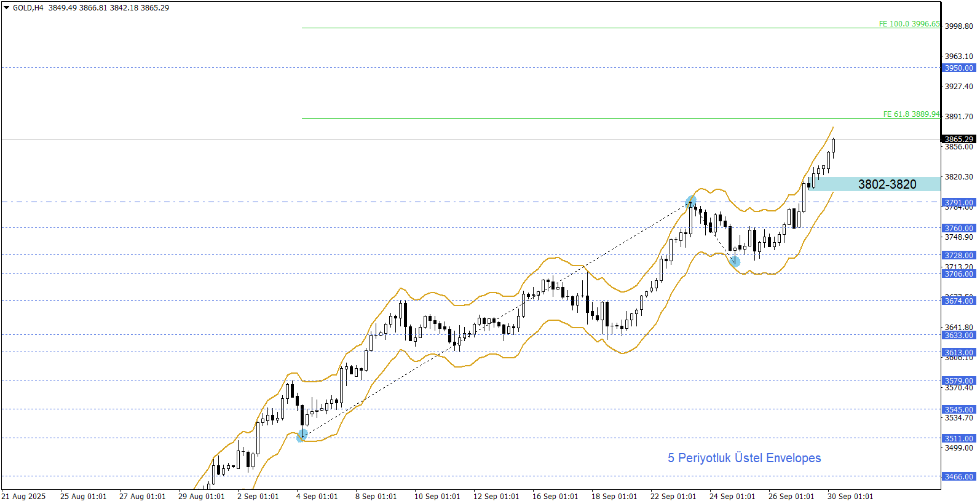Click the "30 Sep 01:01" time axis label
Viewport: 980px width, 504px height.
850,497
